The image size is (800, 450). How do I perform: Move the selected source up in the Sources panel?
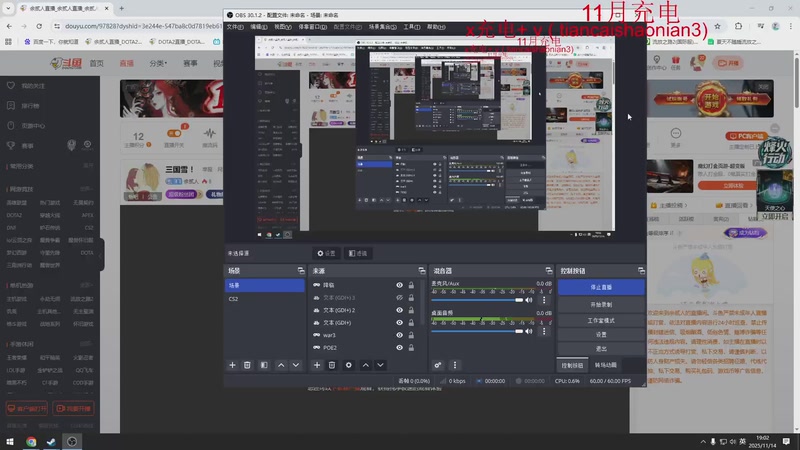coord(366,365)
